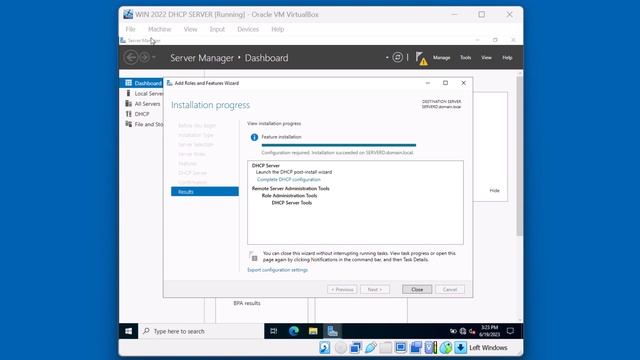Image resolution: width=640 pixels, height=360 pixels.
Task: Click Export configuration settings link
Action: click(x=278, y=270)
